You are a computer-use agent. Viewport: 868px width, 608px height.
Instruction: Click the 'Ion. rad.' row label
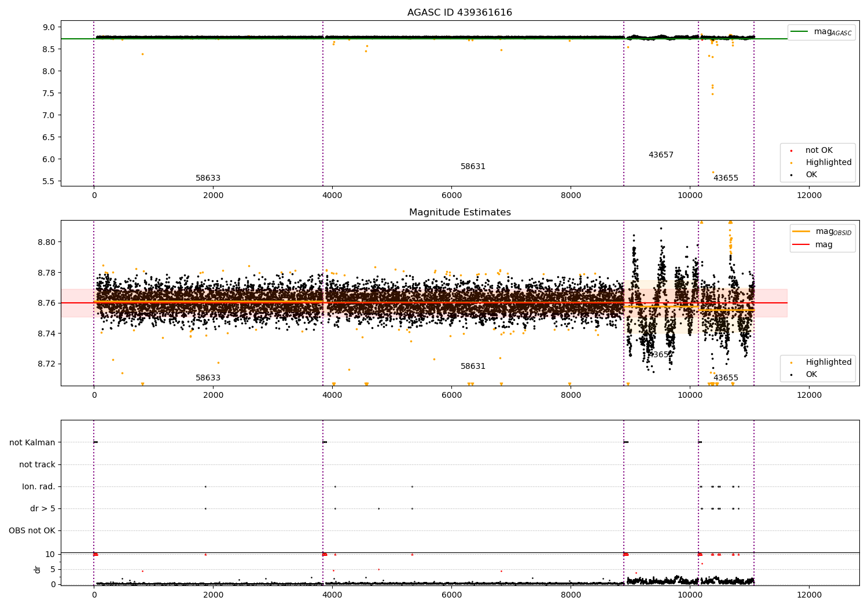(39, 487)
